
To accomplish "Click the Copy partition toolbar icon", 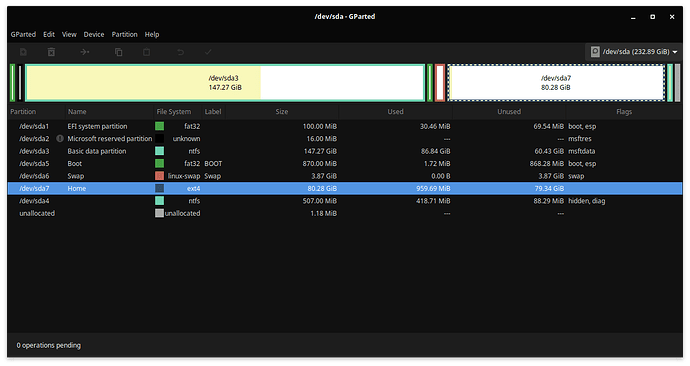I will (x=118, y=52).
